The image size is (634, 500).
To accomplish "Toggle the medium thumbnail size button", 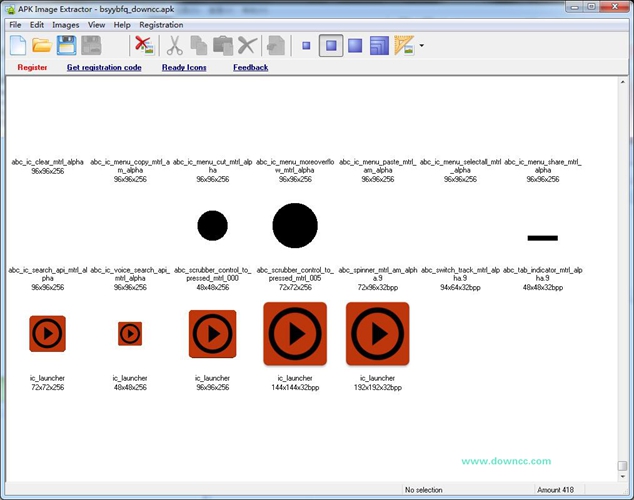I will (x=331, y=45).
